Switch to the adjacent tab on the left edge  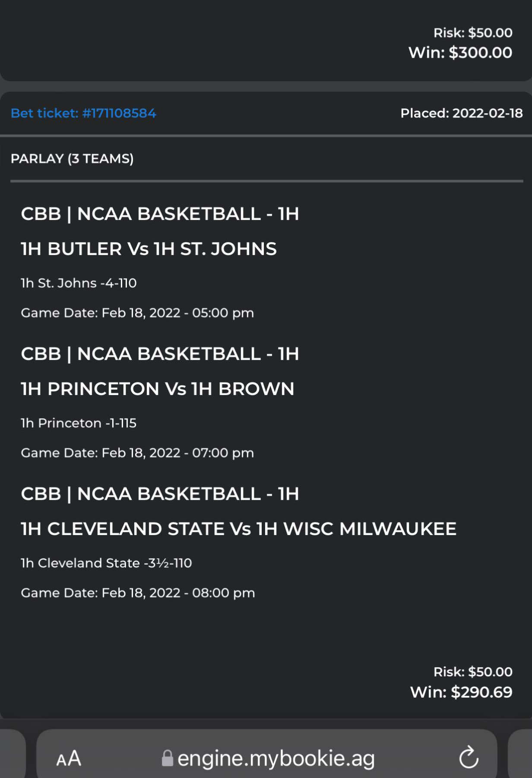13,754
